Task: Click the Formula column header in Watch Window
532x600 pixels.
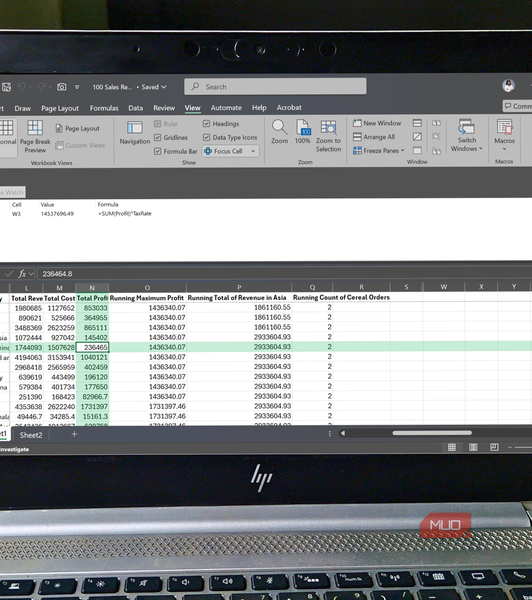Action: [108, 205]
